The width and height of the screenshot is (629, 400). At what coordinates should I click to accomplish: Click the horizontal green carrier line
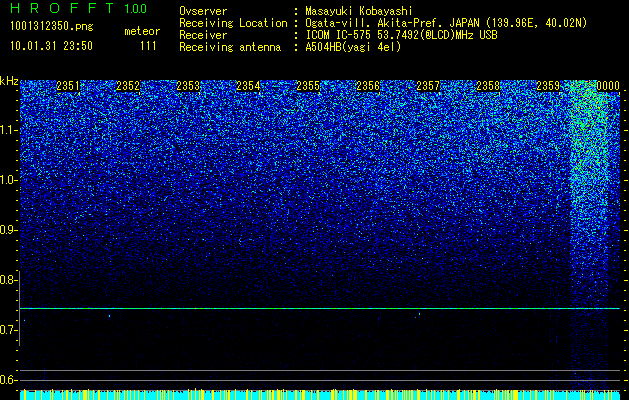320,309
